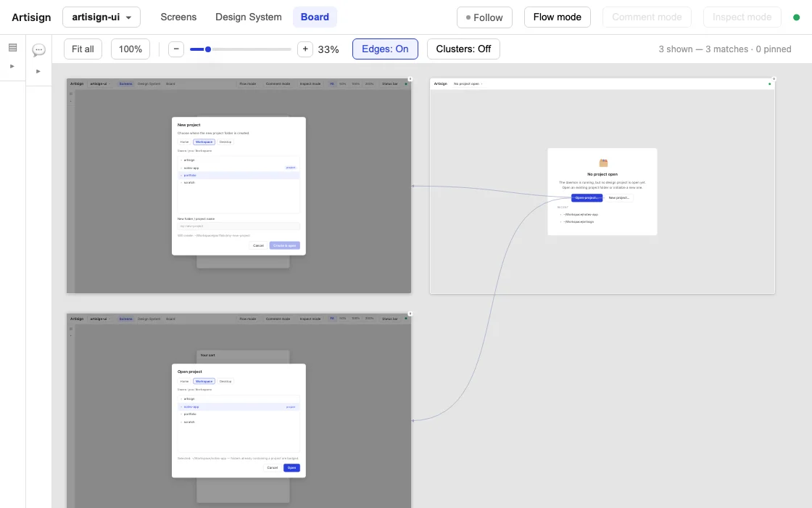
Task: Click corner badge on New project card
Action: pos(410,79)
